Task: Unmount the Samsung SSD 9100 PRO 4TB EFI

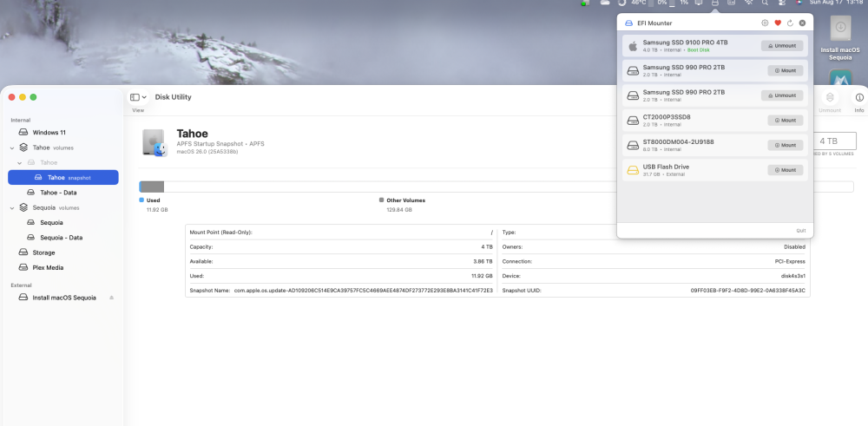Action: pos(782,46)
